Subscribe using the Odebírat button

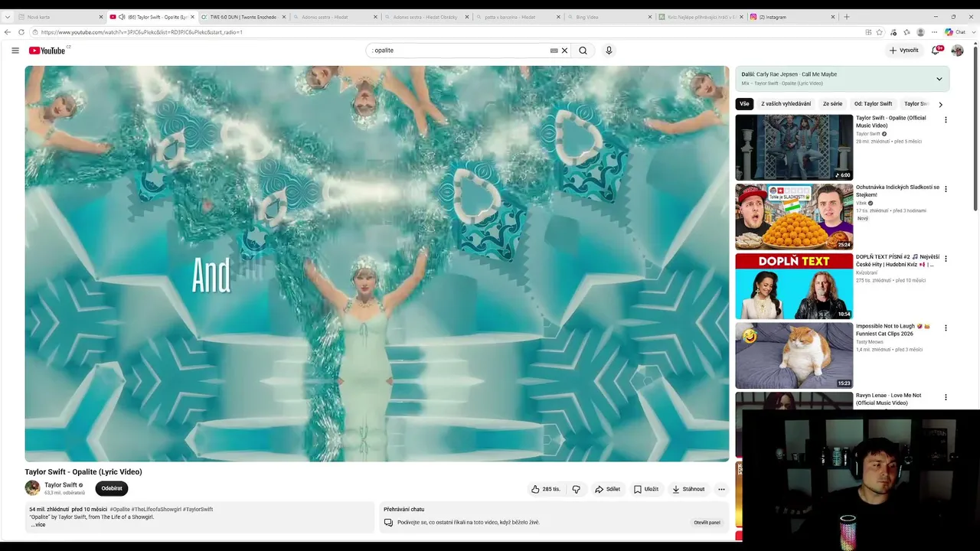[112, 488]
